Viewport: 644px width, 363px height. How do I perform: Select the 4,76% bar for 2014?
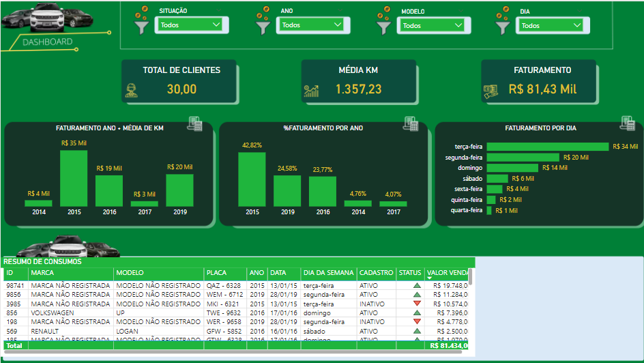coord(357,203)
